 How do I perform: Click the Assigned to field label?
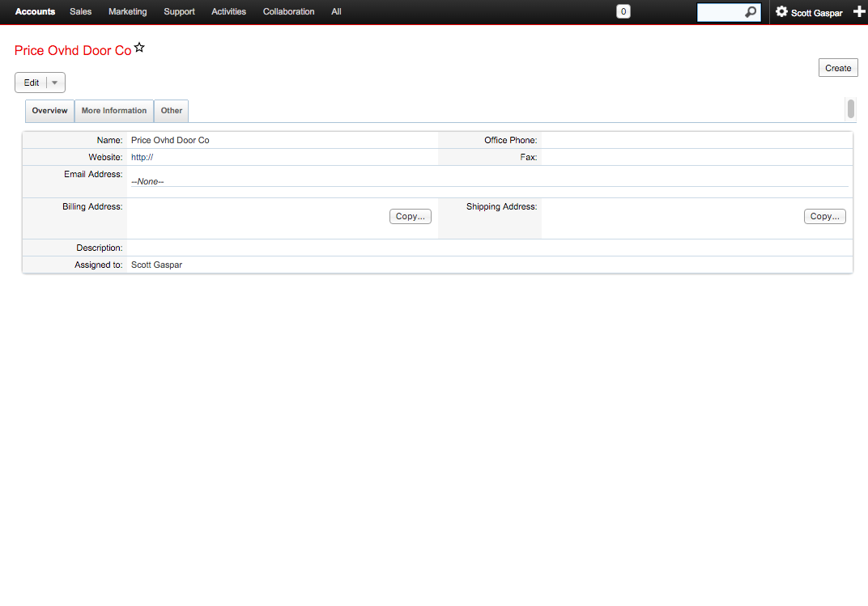pos(99,265)
